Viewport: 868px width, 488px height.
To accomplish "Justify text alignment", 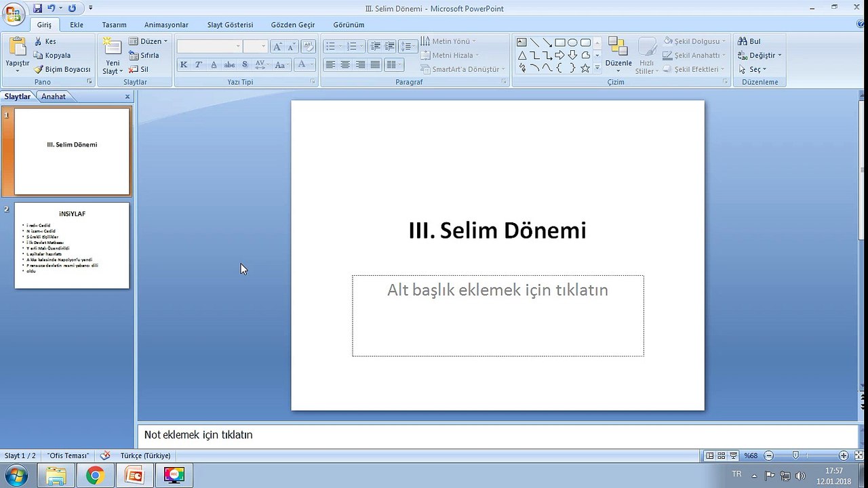I will [375, 65].
